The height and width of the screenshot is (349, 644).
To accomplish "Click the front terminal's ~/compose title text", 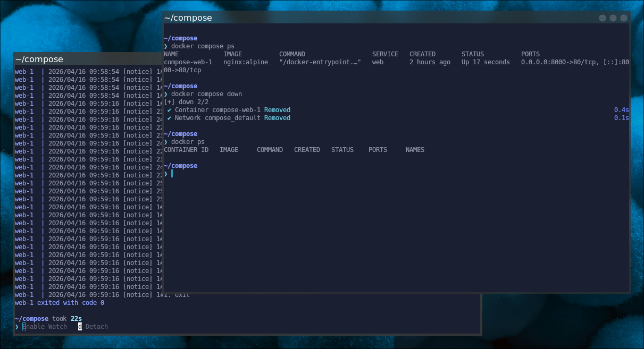I will coord(188,18).
